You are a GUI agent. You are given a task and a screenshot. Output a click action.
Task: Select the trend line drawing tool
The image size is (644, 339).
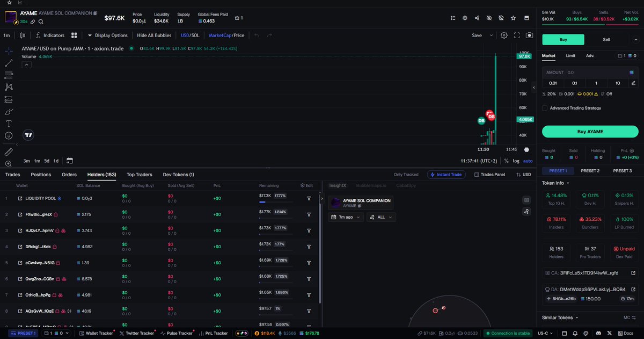click(x=9, y=63)
